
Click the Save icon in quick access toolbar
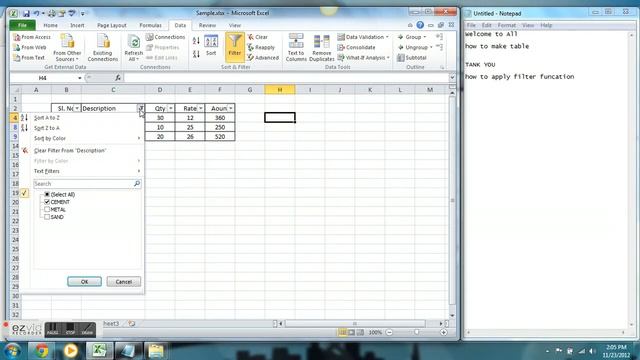26,13
